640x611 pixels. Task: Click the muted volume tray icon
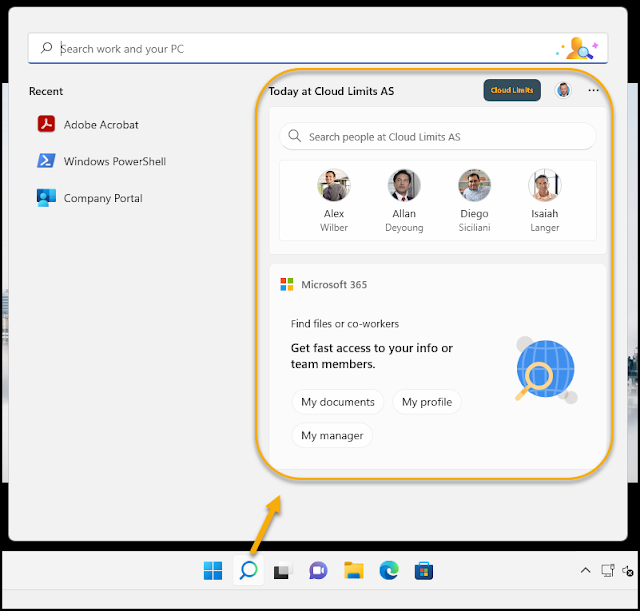click(628, 571)
